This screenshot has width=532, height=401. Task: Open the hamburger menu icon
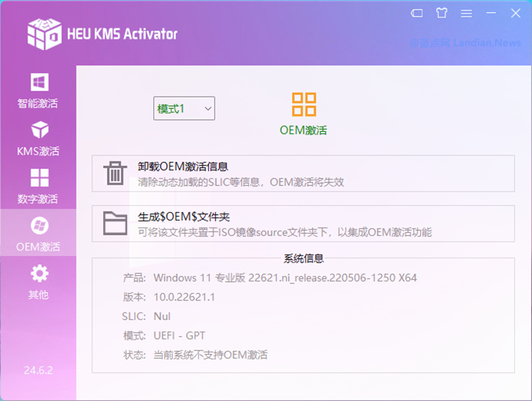tap(466, 14)
